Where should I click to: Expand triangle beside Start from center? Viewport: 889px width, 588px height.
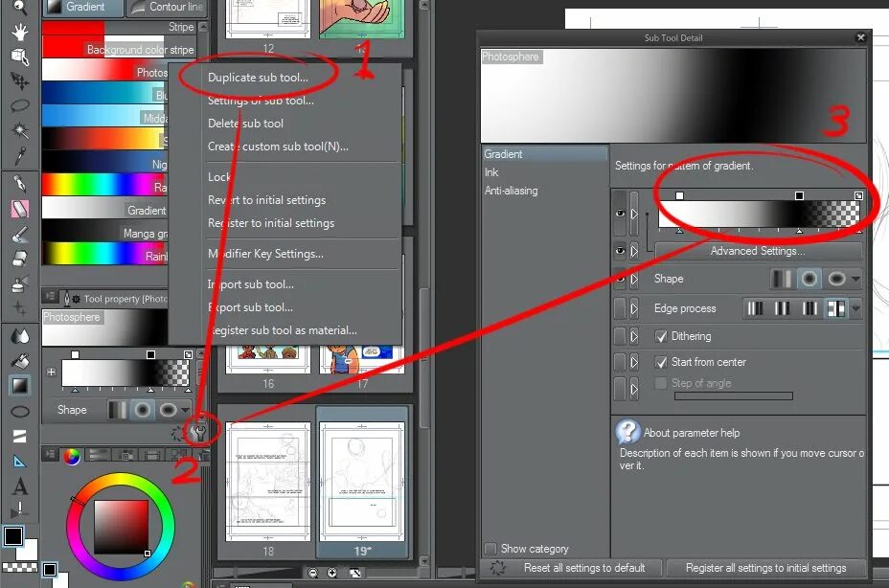634,362
